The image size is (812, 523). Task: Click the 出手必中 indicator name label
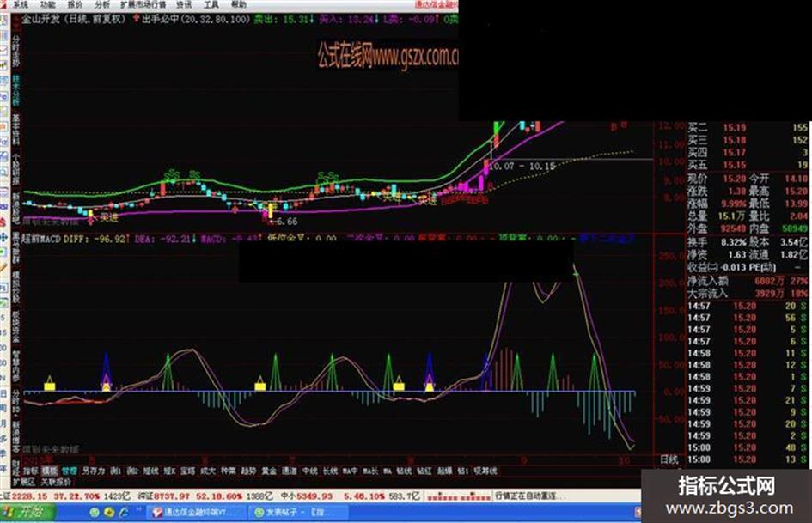161,19
